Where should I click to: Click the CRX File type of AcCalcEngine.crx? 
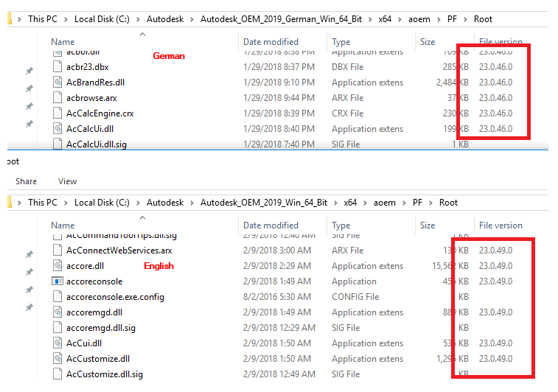click(x=347, y=113)
